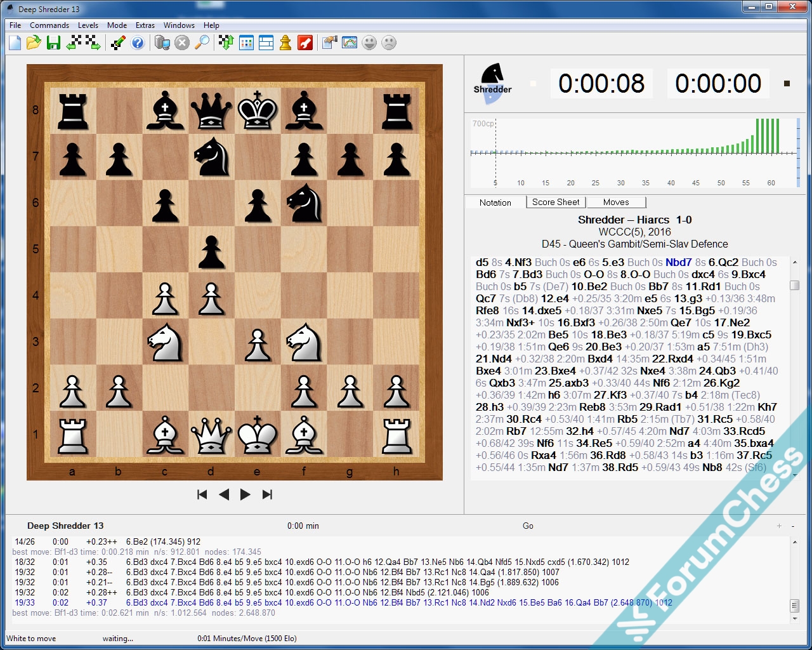Click the gray X stop icon
Image resolution: width=812 pixels, height=650 pixels.
pos(182,43)
